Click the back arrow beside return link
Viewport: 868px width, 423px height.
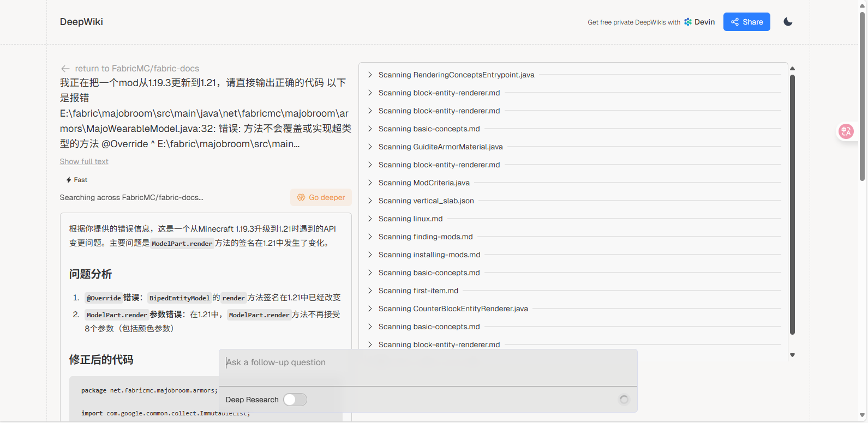point(65,69)
